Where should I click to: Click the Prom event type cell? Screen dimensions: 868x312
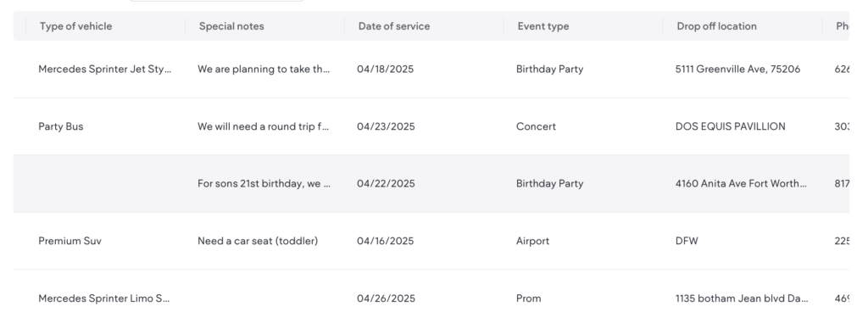tap(529, 298)
